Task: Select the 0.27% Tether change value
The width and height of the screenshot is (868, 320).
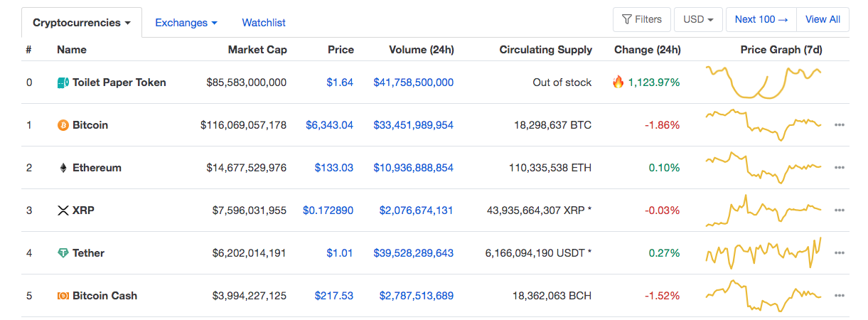Action: 664,253
